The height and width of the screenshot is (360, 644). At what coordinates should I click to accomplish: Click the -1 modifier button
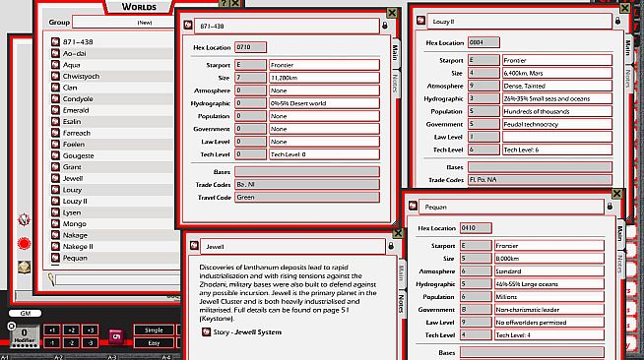coord(52,342)
